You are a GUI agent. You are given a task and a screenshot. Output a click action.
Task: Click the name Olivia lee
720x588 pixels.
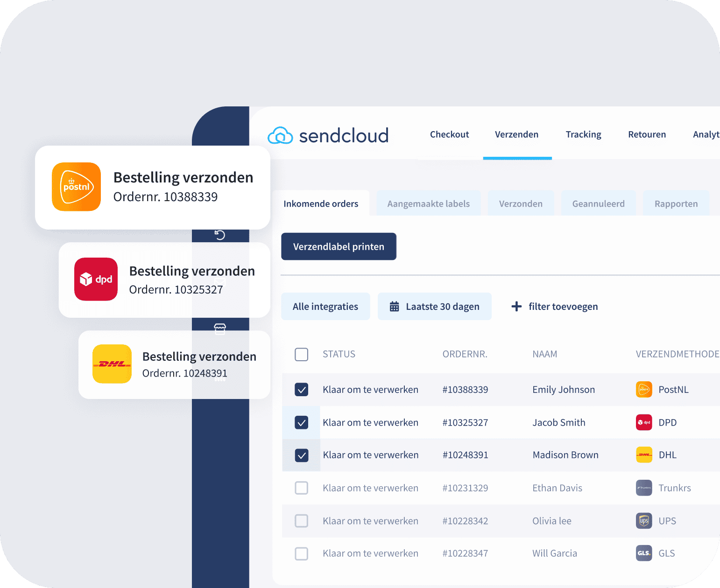[552, 521]
